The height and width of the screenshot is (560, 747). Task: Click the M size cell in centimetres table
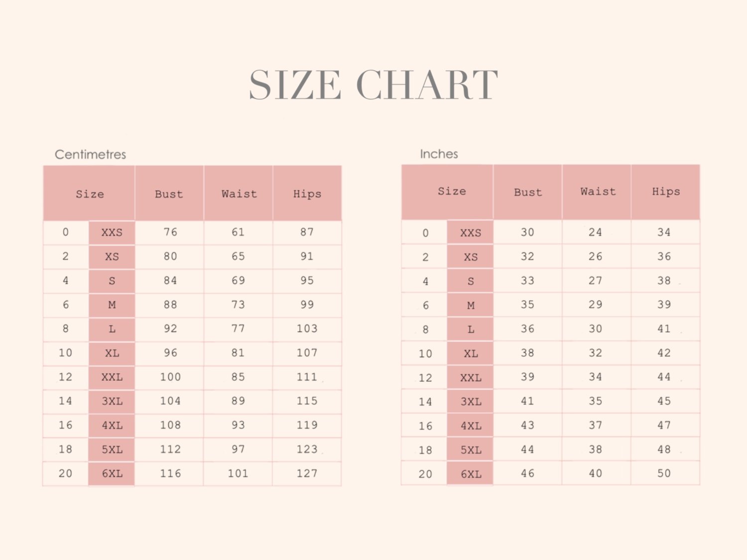pos(112,305)
